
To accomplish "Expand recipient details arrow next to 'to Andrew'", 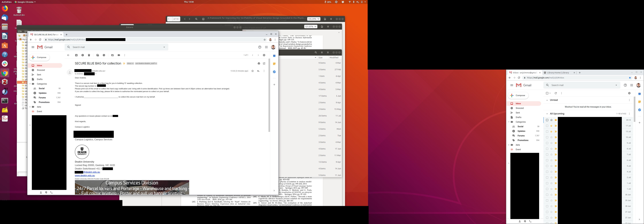I will pos(96,74).
